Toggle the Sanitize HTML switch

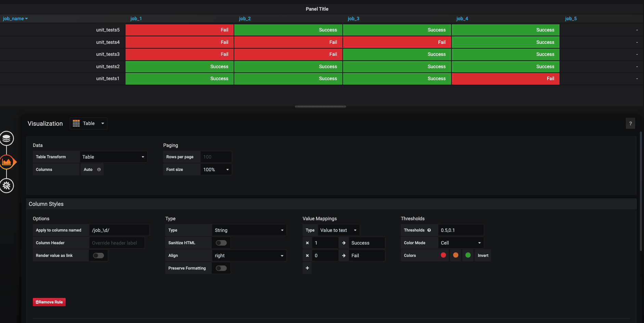pos(221,243)
